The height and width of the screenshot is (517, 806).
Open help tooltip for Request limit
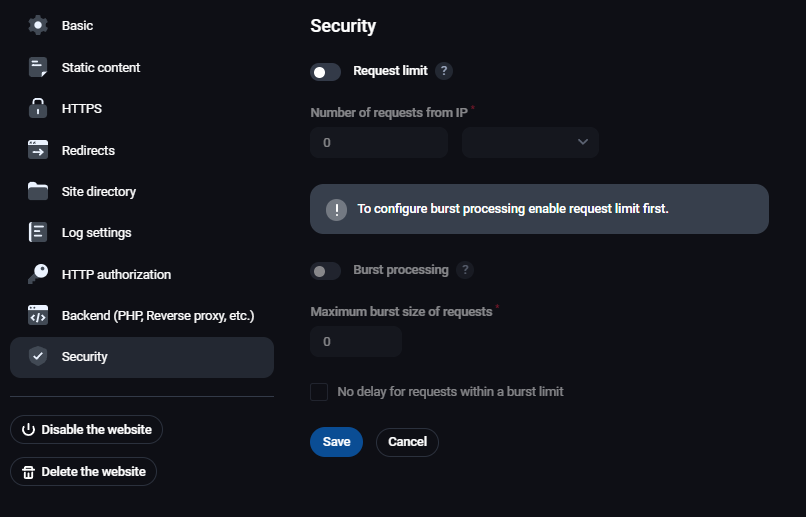[x=444, y=71]
